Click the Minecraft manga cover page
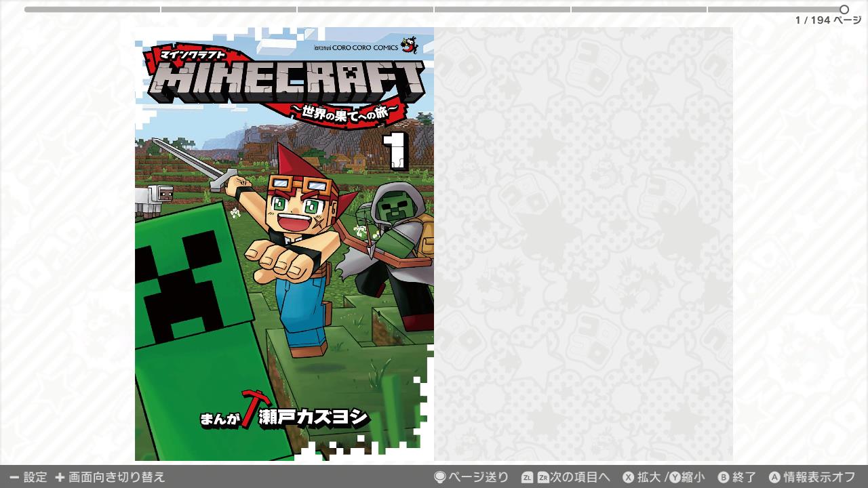This screenshot has height=488, width=868. click(284, 244)
